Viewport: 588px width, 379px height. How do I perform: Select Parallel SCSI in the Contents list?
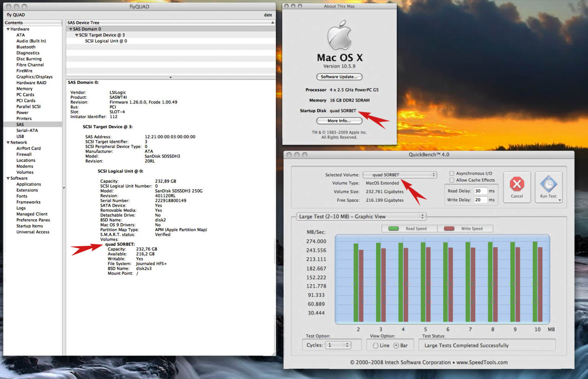coord(29,107)
